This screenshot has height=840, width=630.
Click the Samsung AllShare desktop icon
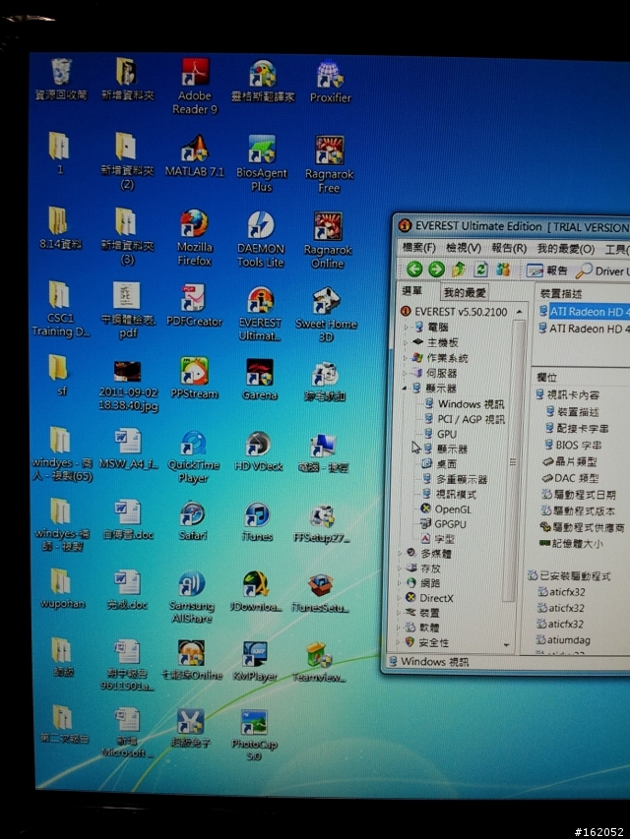191,597
